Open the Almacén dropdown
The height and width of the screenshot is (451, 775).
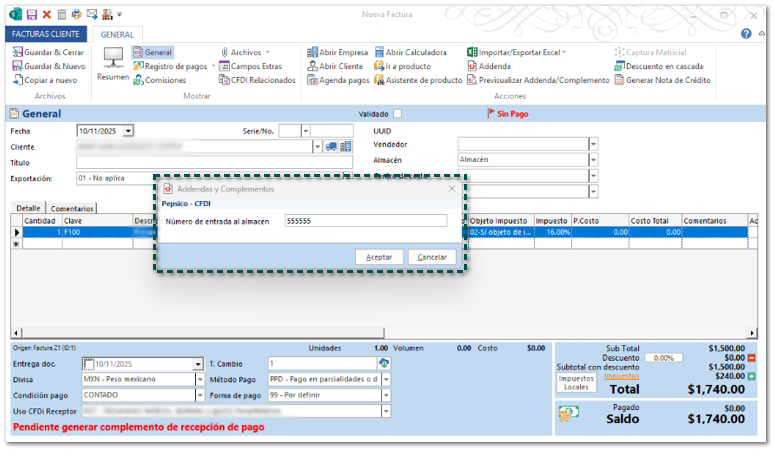click(x=593, y=160)
